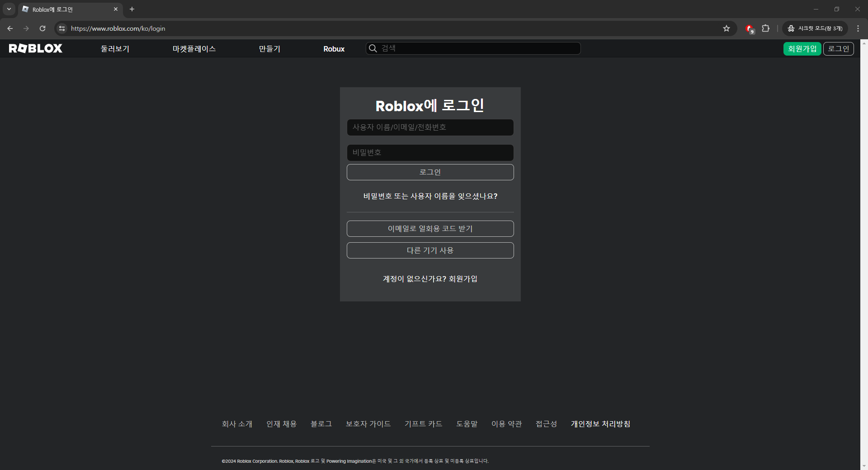Open 접근성 footer link

tap(546, 424)
